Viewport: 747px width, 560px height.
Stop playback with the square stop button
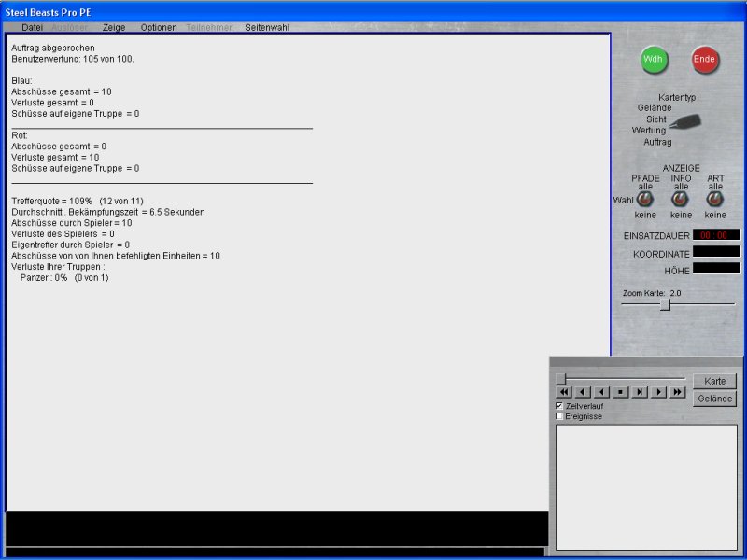coord(621,392)
